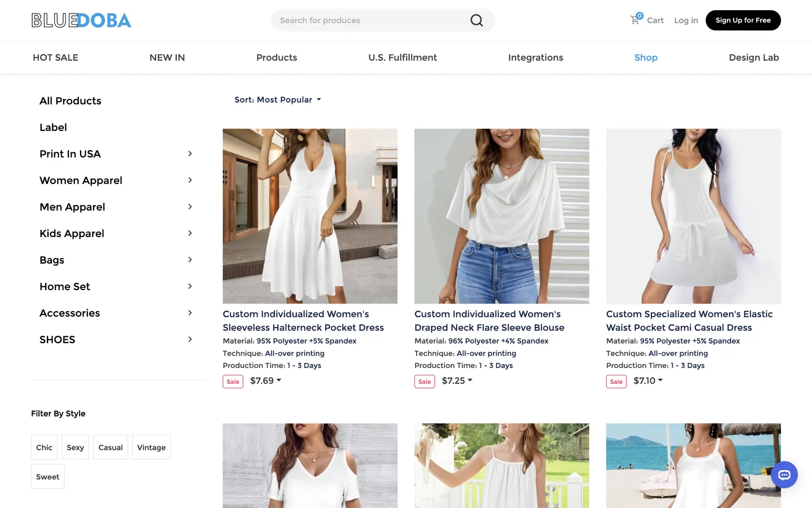The width and height of the screenshot is (812, 508).
Task: Click the search magnifier icon
Action: point(476,20)
